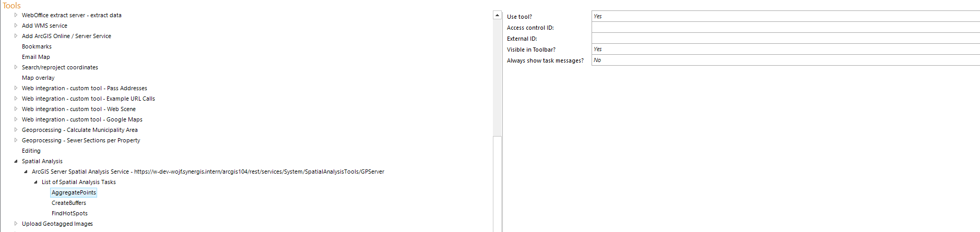Expand the Add WMS service node
The image size is (980, 232).
tap(16, 26)
